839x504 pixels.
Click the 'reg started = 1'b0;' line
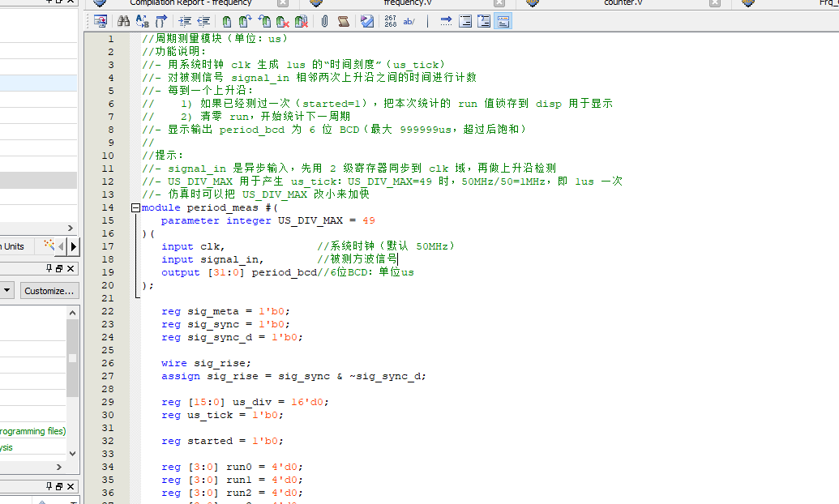pyautogui.click(x=222, y=441)
